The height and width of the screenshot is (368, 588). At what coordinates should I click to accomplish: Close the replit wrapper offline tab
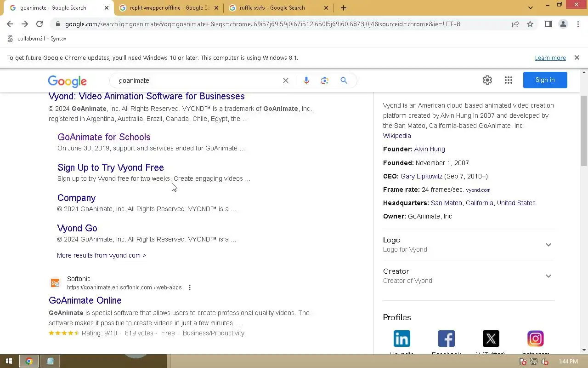(x=216, y=8)
